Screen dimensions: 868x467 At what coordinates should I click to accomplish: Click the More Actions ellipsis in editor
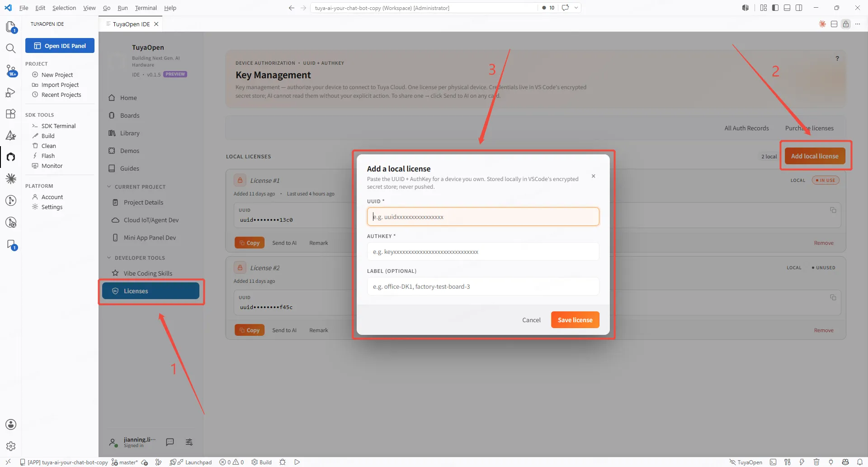click(x=858, y=24)
